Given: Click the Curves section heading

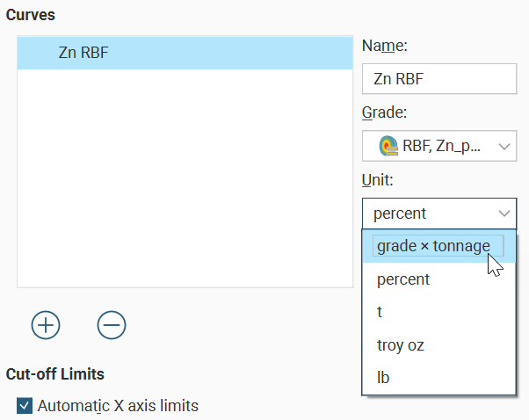Looking at the screenshot, I should [32, 16].
